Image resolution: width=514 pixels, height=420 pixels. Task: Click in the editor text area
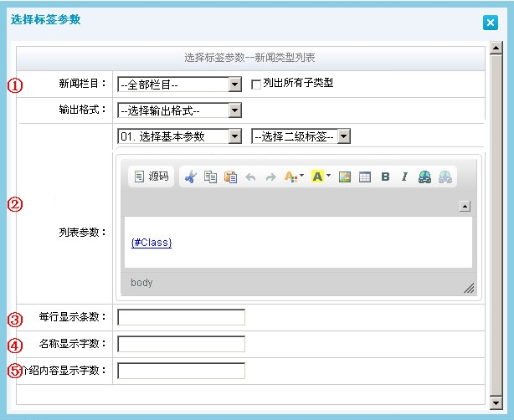tap(298, 242)
